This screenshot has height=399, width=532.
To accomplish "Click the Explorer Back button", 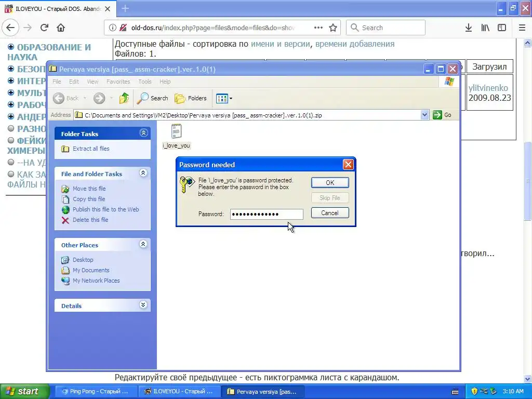I will pos(66,98).
